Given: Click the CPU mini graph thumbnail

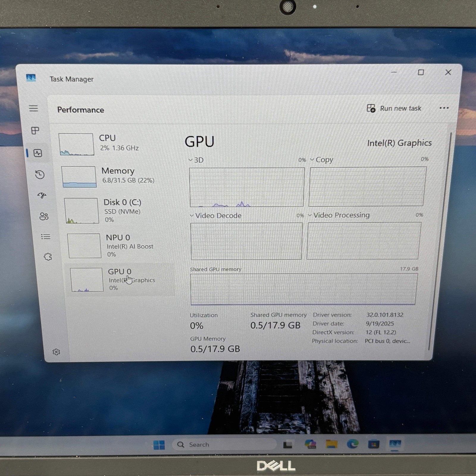Looking at the screenshot, I should tap(76, 144).
